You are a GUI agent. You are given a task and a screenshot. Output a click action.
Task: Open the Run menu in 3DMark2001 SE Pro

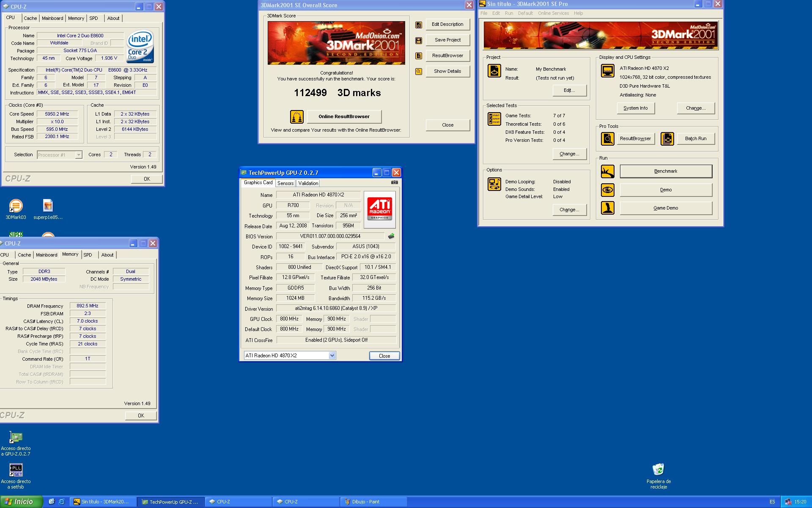pos(509,13)
